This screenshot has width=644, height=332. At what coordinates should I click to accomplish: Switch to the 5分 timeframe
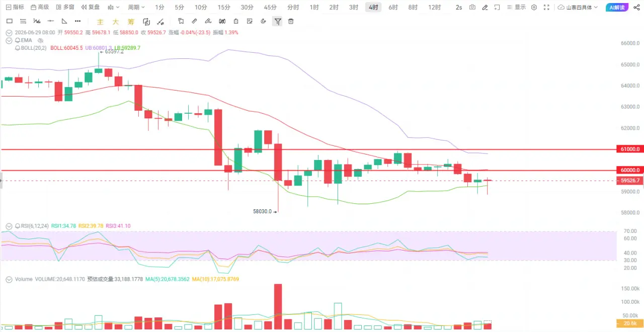point(179,7)
